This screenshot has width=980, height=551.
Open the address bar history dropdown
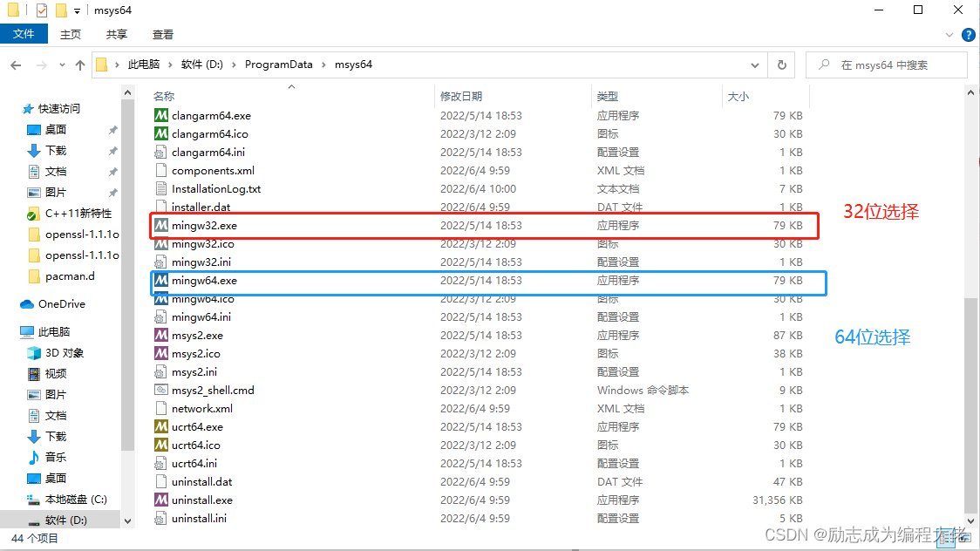click(755, 65)
